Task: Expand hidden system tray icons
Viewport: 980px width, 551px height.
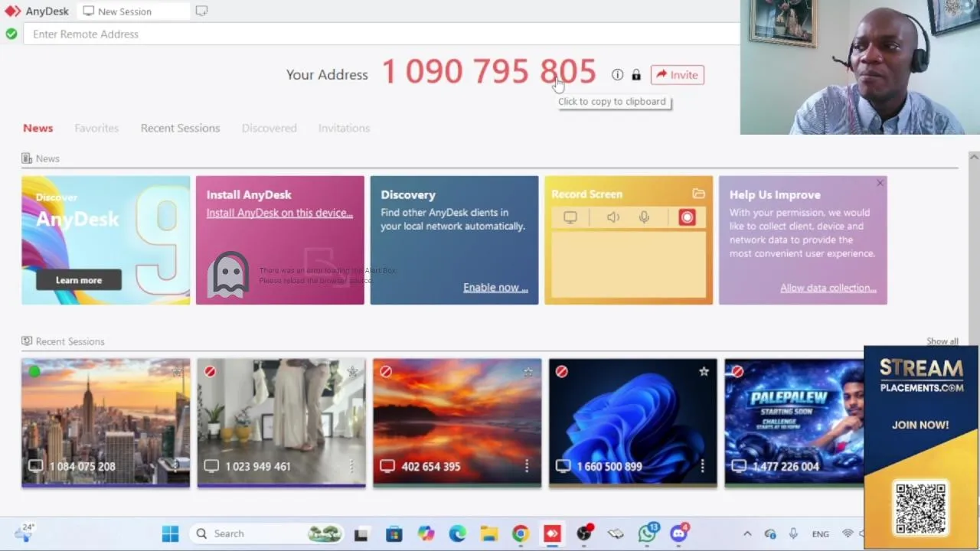Action: [747, 533]
